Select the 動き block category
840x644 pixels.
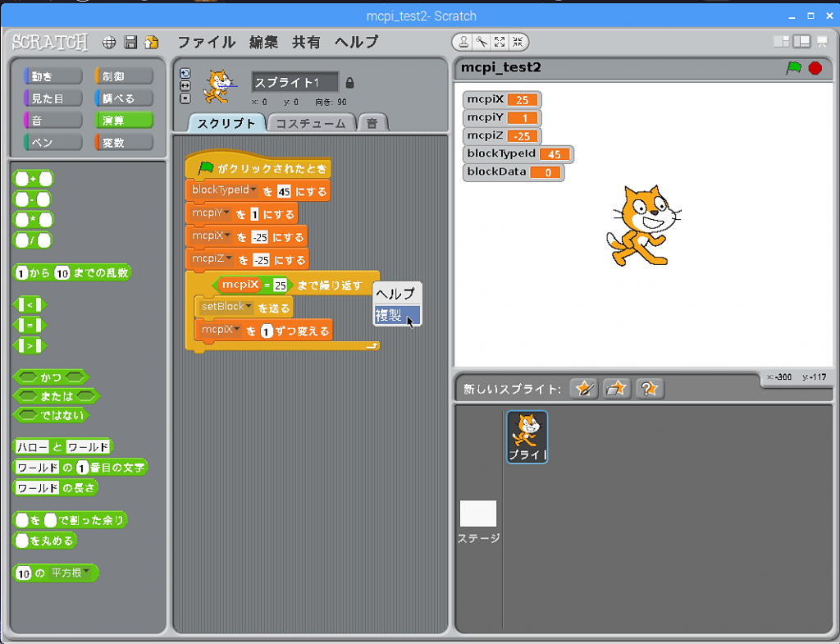pos(53,76)
